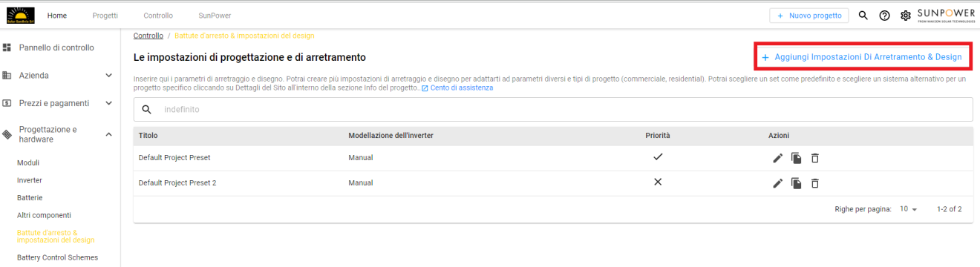Open the search magnifier icon in top bar

pos(863,16)
